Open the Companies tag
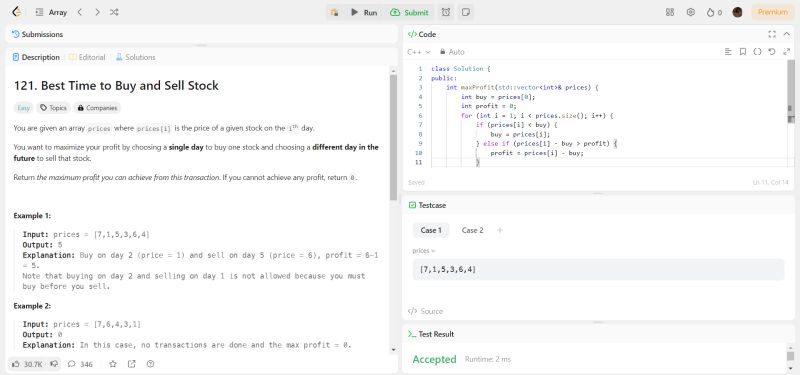The image size is (800, 375). 97,108
